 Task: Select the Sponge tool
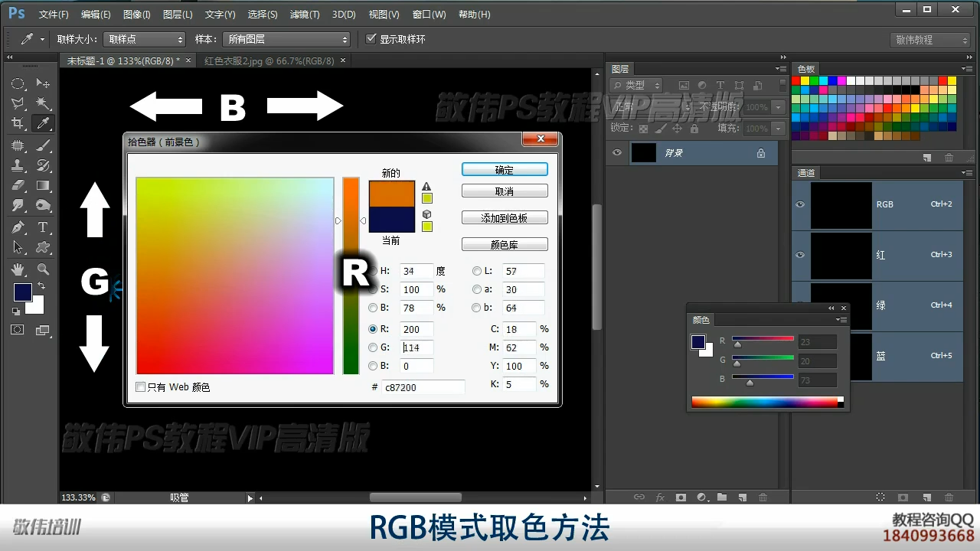click(x=43, y=205)
